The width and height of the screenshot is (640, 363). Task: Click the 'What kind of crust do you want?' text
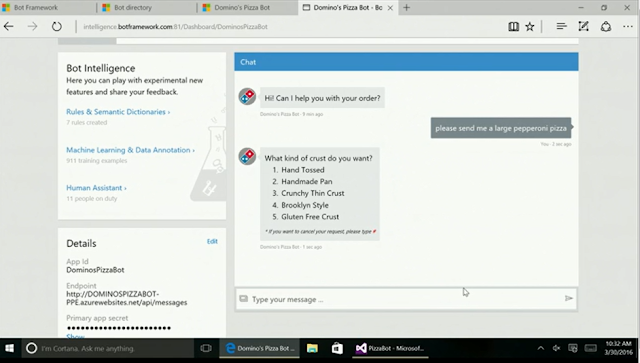(x=318, y=158)
